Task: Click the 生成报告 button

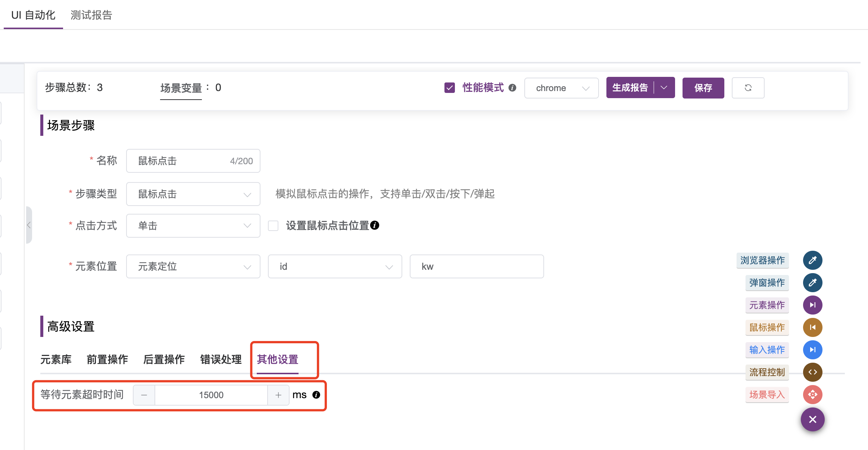Action: (x=630, y=88)
